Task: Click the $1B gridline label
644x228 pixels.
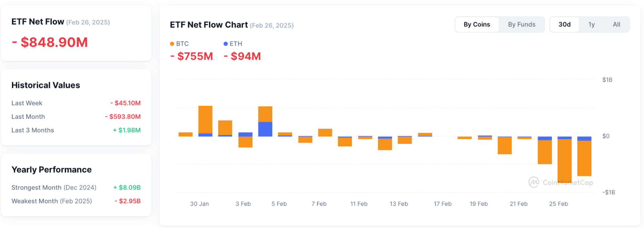Action: [608, 79]
